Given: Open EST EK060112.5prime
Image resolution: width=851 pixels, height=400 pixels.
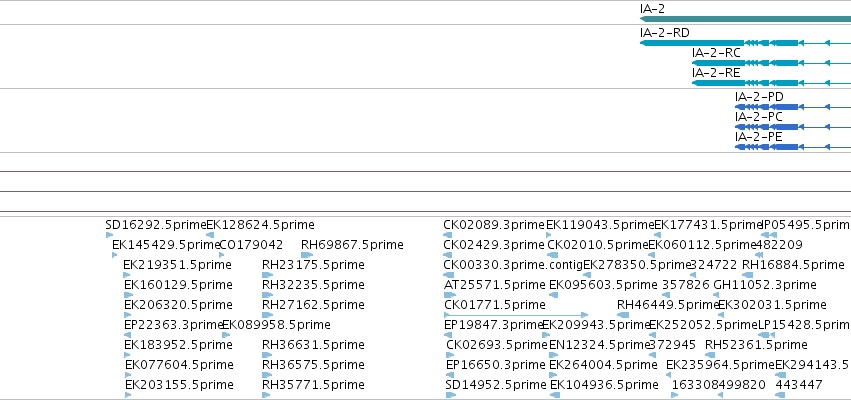Looking at the screenshot, I should (702, 245).
